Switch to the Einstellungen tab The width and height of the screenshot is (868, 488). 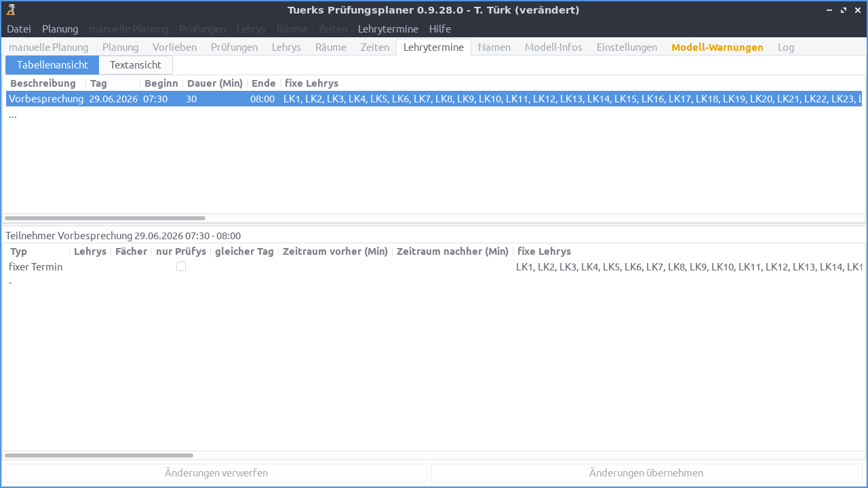pyautogui.click(x=627, y=47)
